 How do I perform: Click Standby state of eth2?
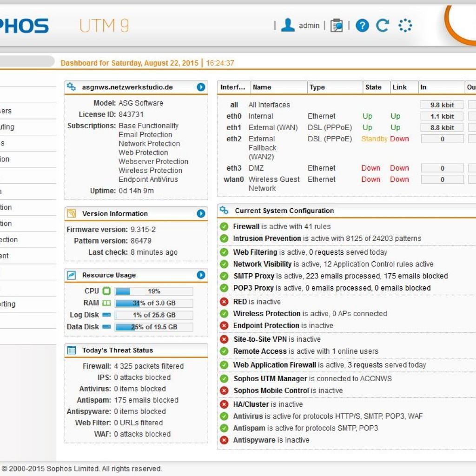[374, 139]
